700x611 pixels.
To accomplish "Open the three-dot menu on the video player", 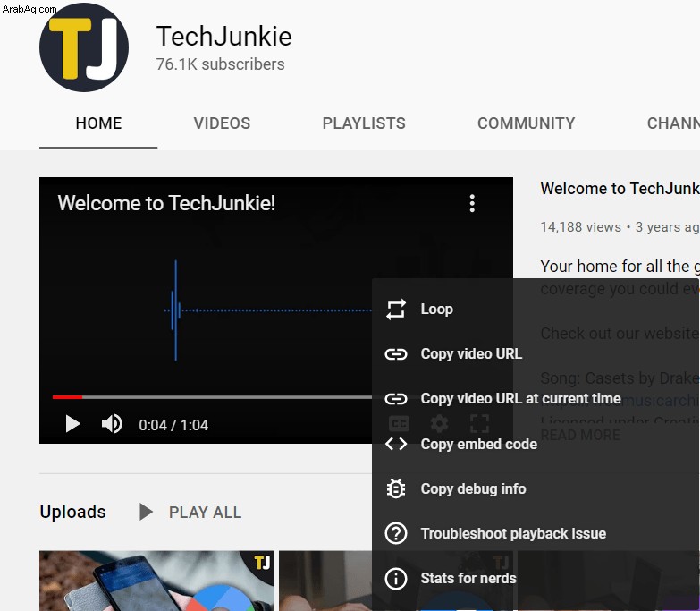I will 472,203.
